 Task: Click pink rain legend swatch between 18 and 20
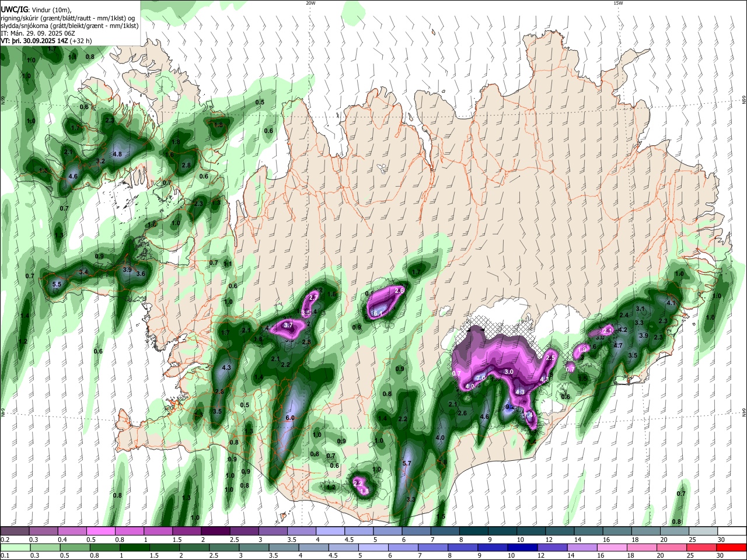(643, 547)
